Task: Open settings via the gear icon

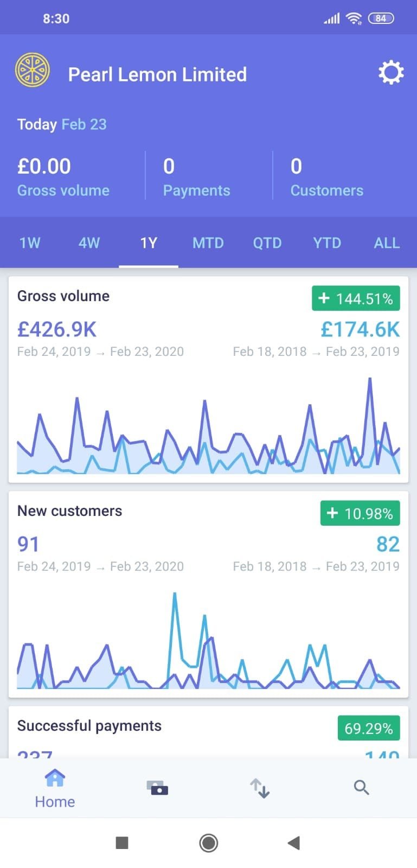Action: [x=391, y=73]
